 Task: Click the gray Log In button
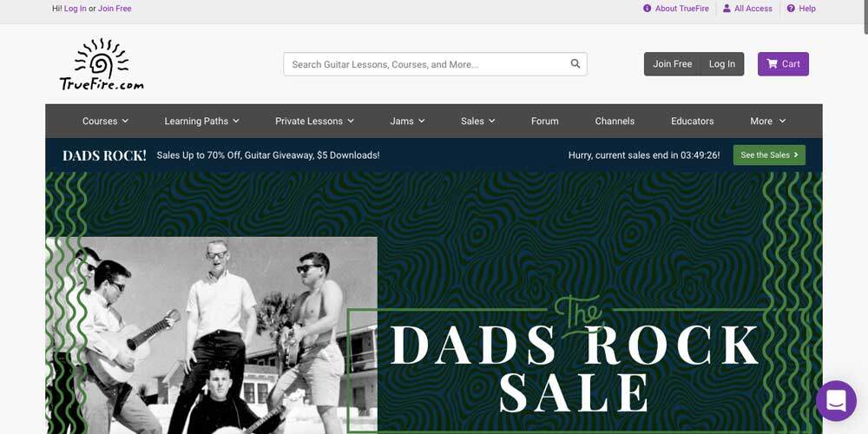(722, 63)
